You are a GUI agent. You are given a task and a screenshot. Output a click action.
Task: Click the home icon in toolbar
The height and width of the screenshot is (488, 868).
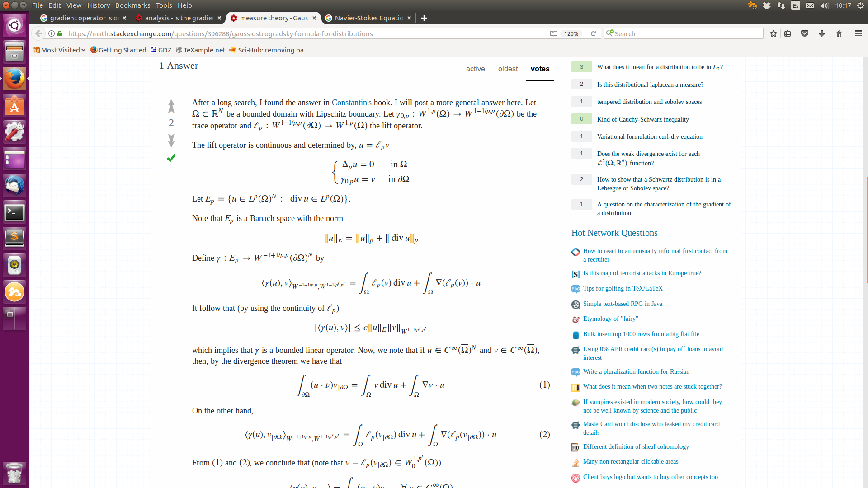pyautogui.click(x=839, y=33)
